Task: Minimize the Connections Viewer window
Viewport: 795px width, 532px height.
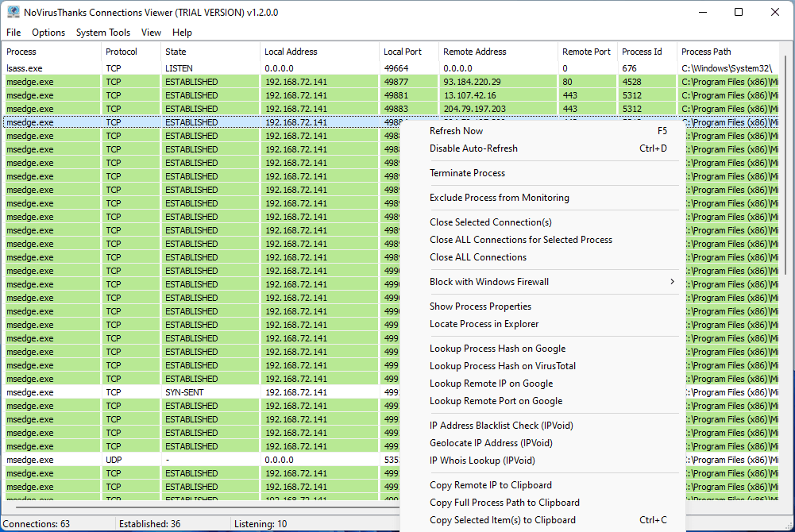Action: coord(703,12)
